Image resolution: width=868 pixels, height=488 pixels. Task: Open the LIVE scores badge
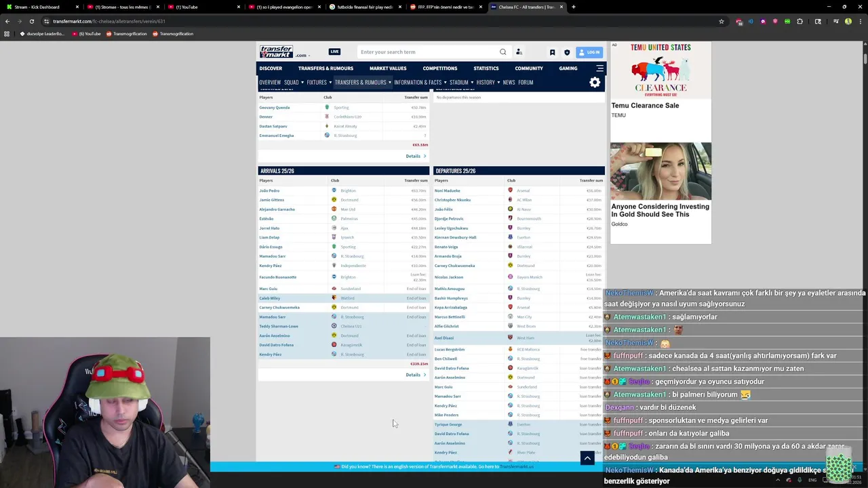pyautogui.click(x=334, y=52)
